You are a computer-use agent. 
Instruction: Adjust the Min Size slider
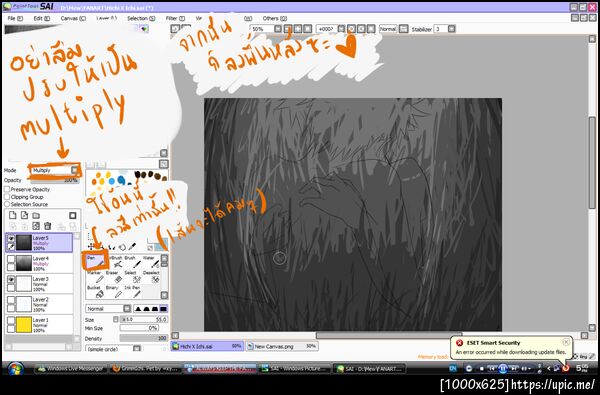click(x=139, y=328)
